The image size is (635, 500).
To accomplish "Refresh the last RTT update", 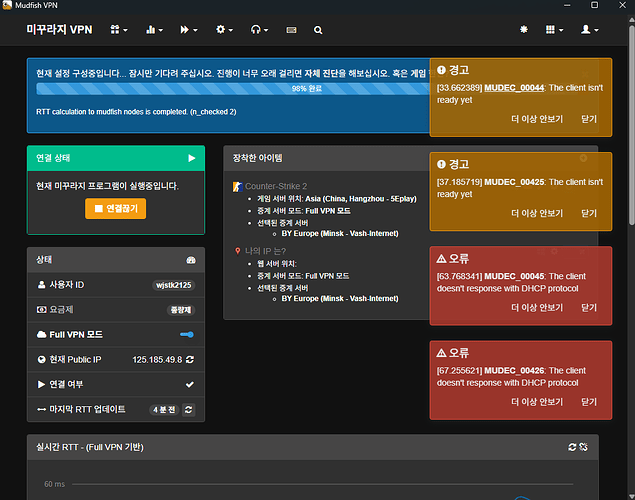I will [x=188, y=409].
